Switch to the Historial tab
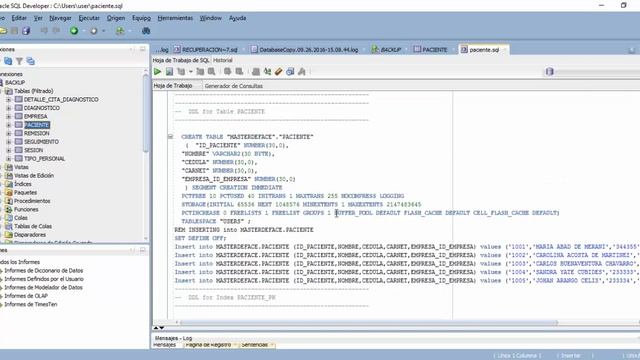 223,60
